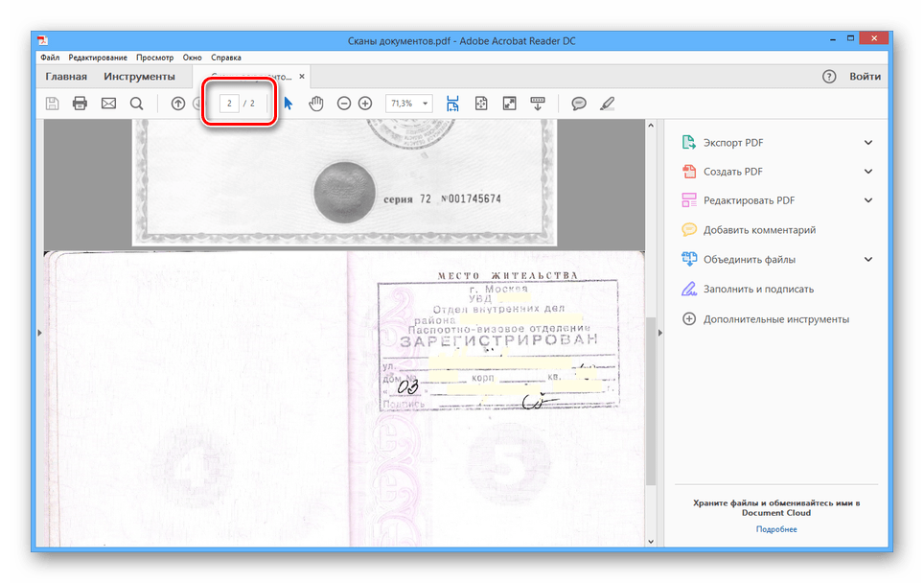Open the 71,3% zoom level dropdown
924x583 pixels.
(x=409, y=104)
